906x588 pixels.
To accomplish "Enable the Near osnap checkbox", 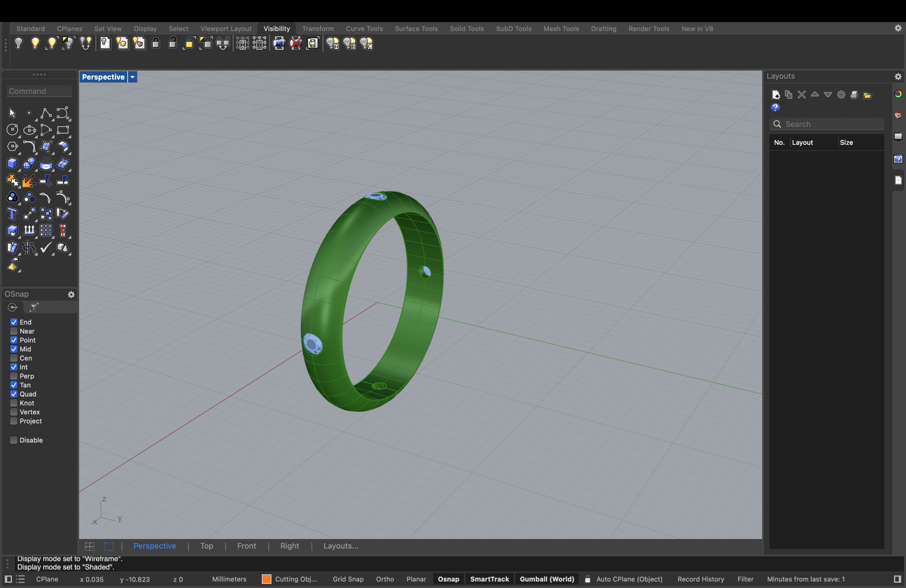I will (x=14, y=331).
